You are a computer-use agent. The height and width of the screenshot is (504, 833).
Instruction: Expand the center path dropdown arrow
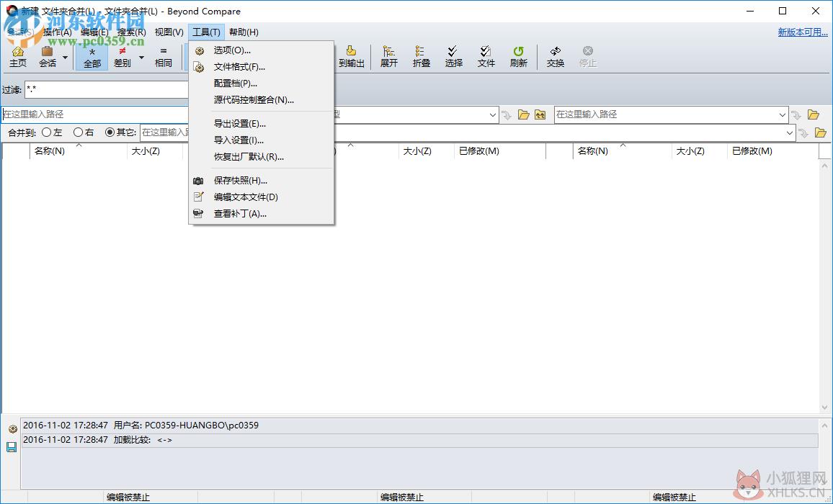(492, 114)
